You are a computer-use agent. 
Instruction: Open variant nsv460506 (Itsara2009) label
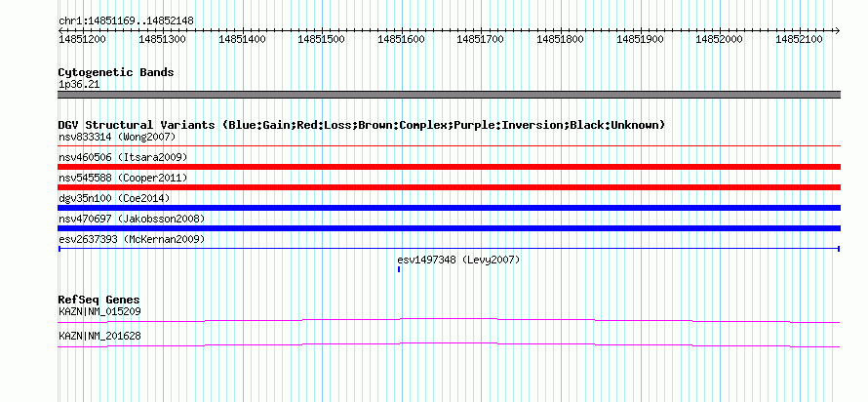123,157
